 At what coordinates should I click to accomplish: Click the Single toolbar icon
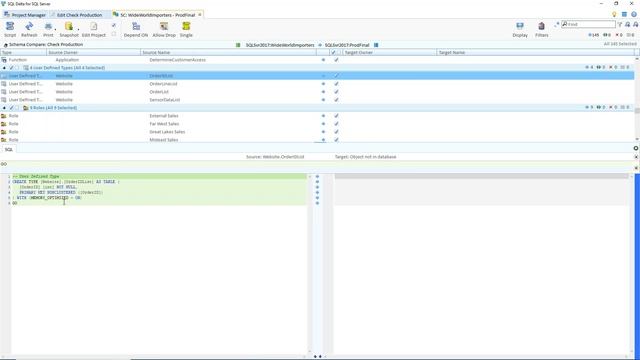point(186,29)
